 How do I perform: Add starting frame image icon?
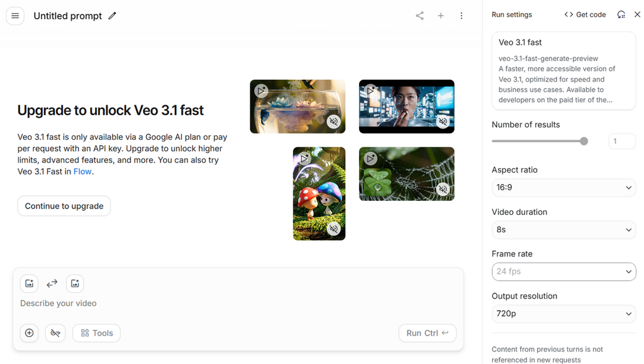point(29,283)
